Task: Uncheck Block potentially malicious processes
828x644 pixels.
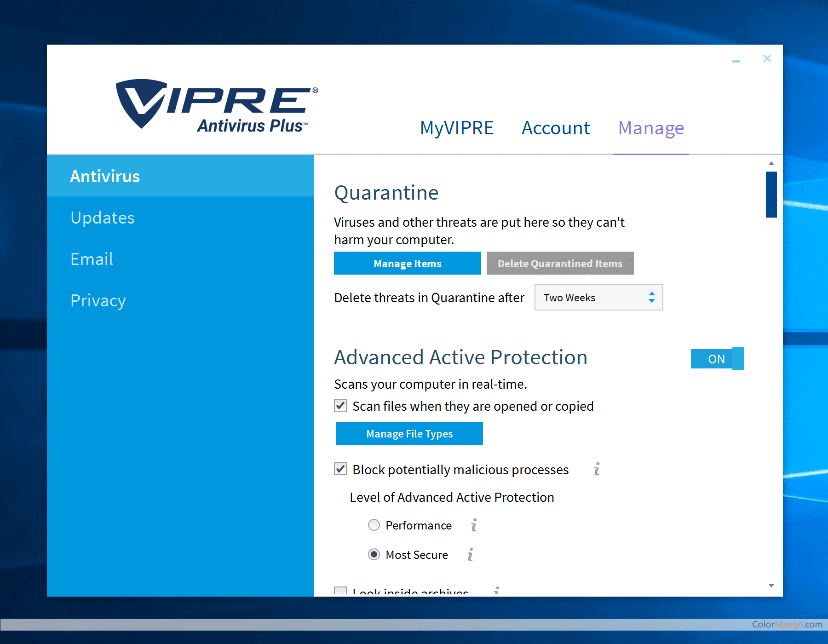Action: 340,469
